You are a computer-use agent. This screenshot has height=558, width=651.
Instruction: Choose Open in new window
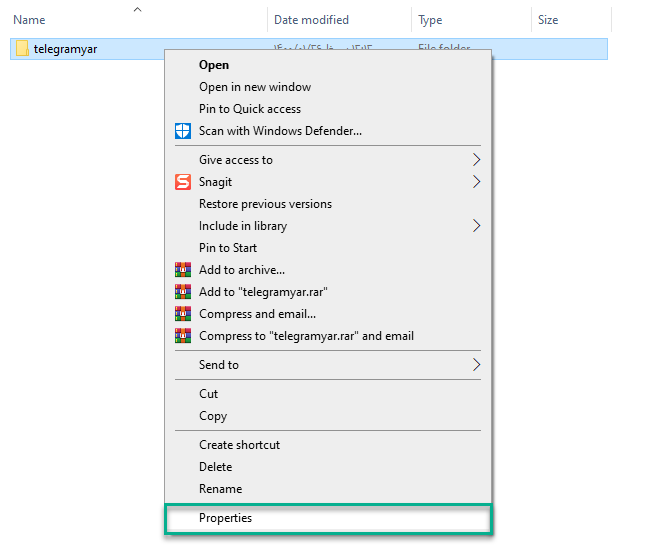254,87
